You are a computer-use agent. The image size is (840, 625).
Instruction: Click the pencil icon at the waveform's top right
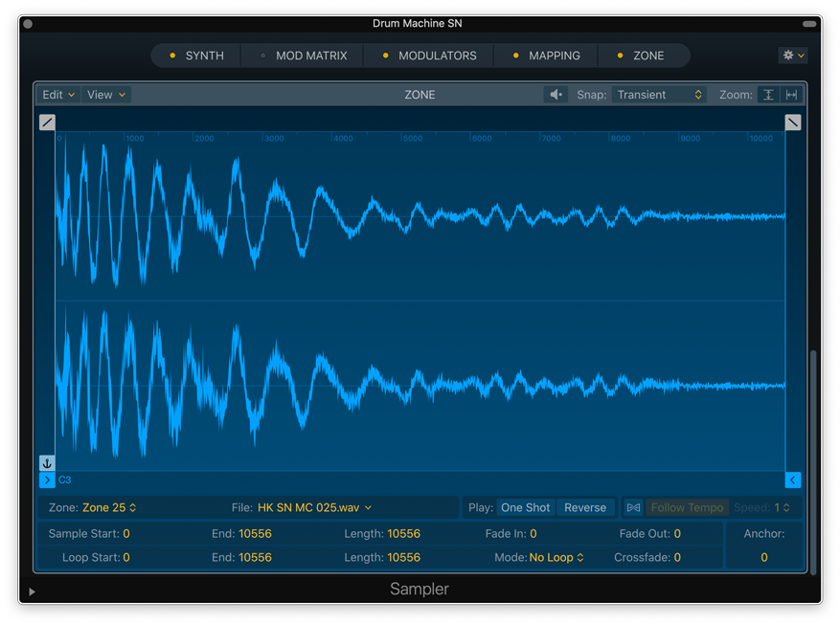[792, 122]
